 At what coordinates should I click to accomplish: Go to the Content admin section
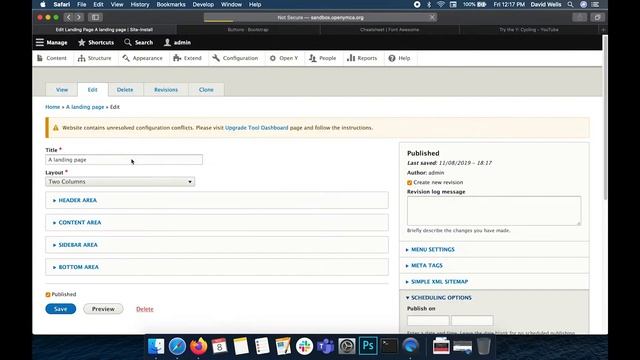(x=51, y=58)
